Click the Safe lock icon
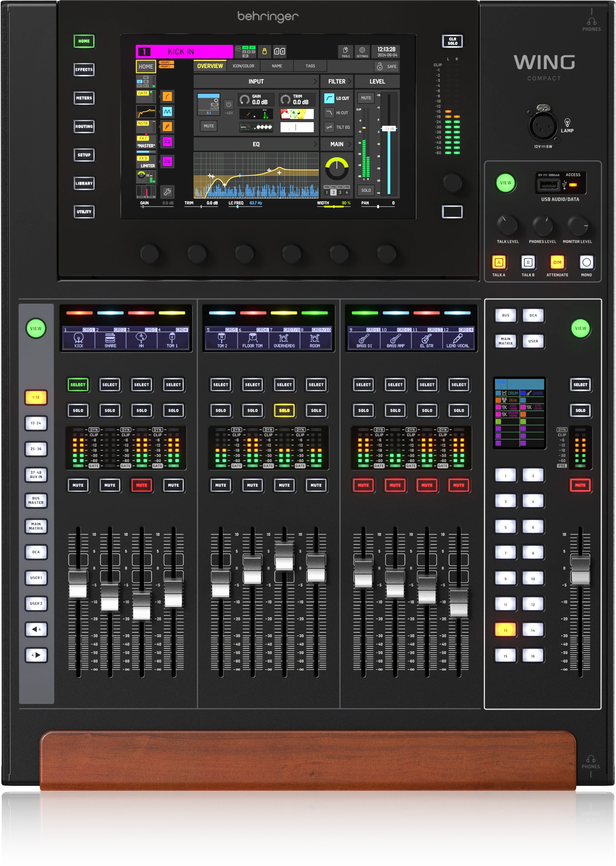The height and width of the screenshot is (866, 616). 380,67
